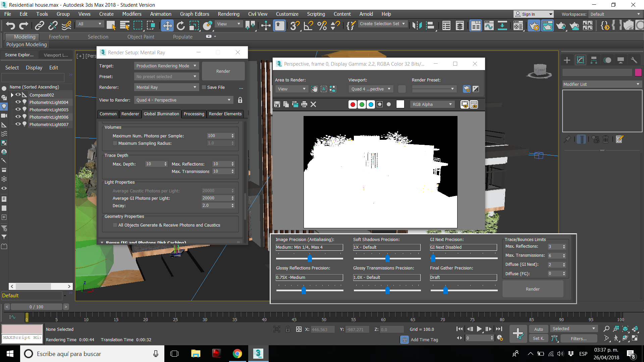Open the Modify panel tab icon
The width and height of the screenshot is (644, 362).
point(580,60)
